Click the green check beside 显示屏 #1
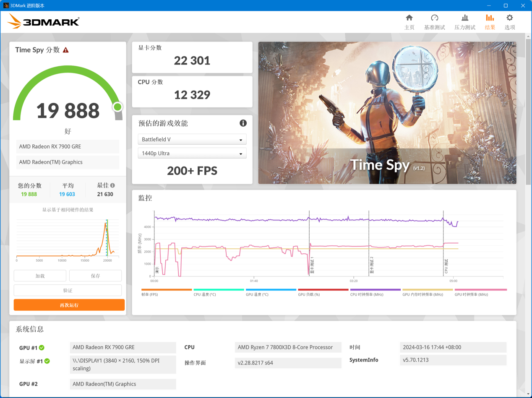Image resolution: width=532 pixels, height=398 pixels. [x=47, y=361]
